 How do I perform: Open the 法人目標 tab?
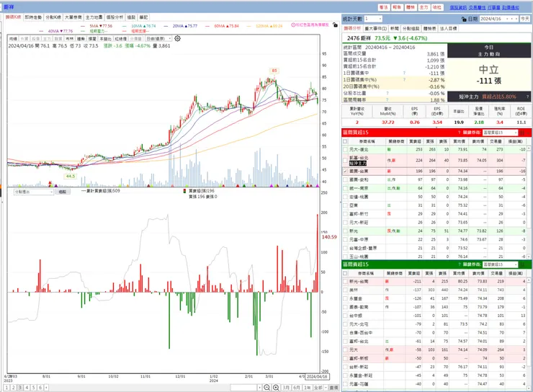(x=448, y=29)
